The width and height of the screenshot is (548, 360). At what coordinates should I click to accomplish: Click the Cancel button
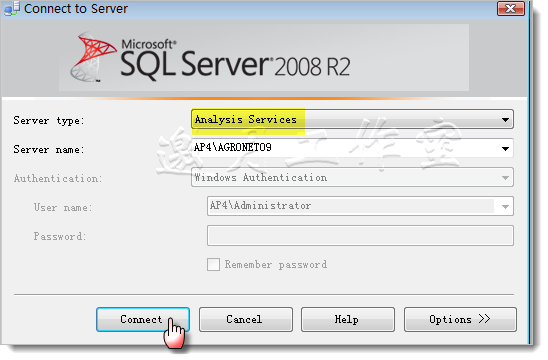(246, 319)
